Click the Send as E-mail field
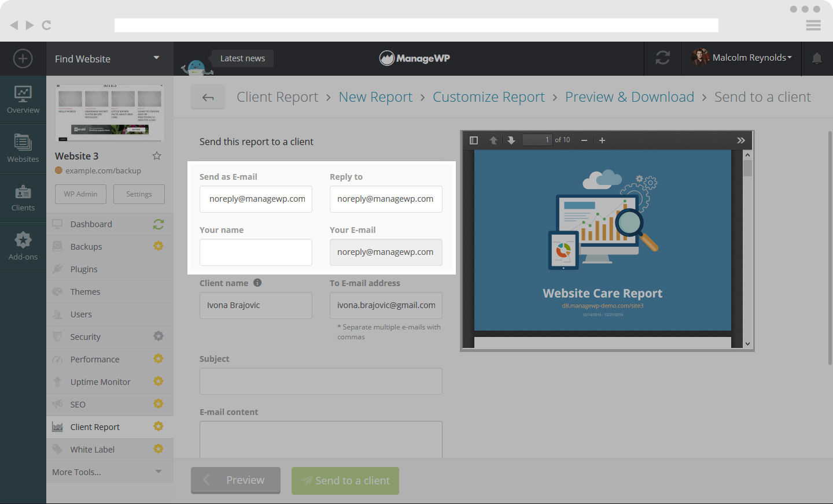 [256, 199]
